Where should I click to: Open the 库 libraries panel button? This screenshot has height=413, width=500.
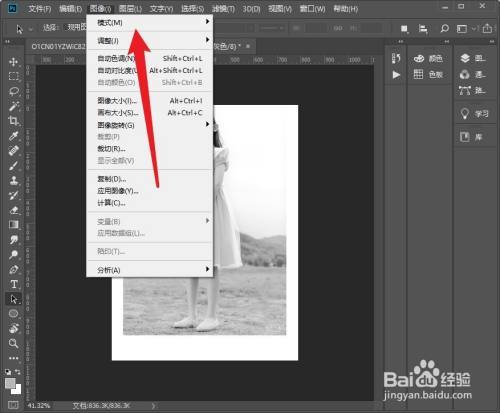point(471,137)
